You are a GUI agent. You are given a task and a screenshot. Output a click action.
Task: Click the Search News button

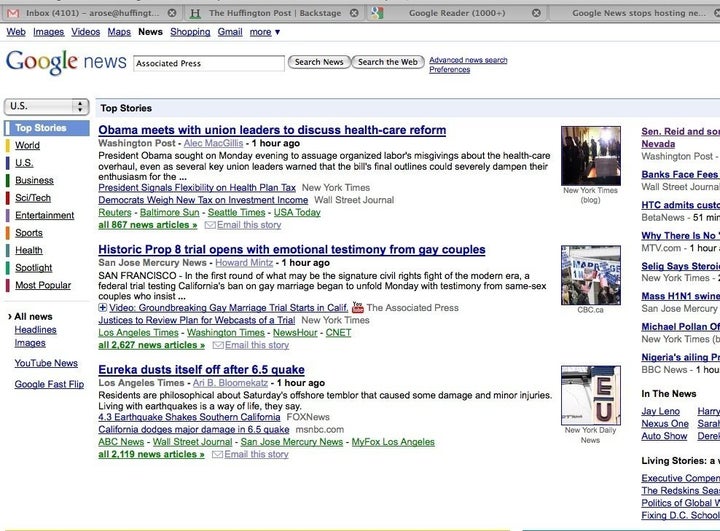[x=319, y=62]
